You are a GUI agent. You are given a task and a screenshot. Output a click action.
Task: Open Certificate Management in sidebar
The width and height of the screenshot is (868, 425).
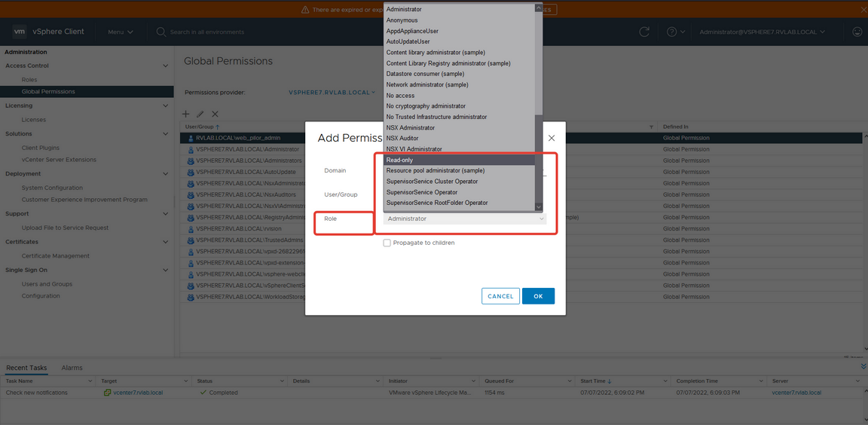(55, 255)
